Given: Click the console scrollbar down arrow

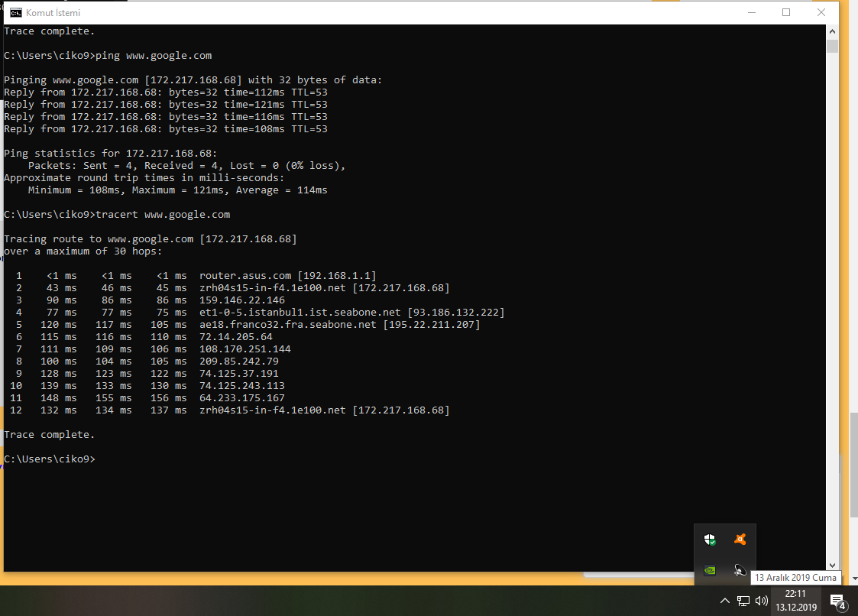Looking at the screenshot, I should (832, 565).
